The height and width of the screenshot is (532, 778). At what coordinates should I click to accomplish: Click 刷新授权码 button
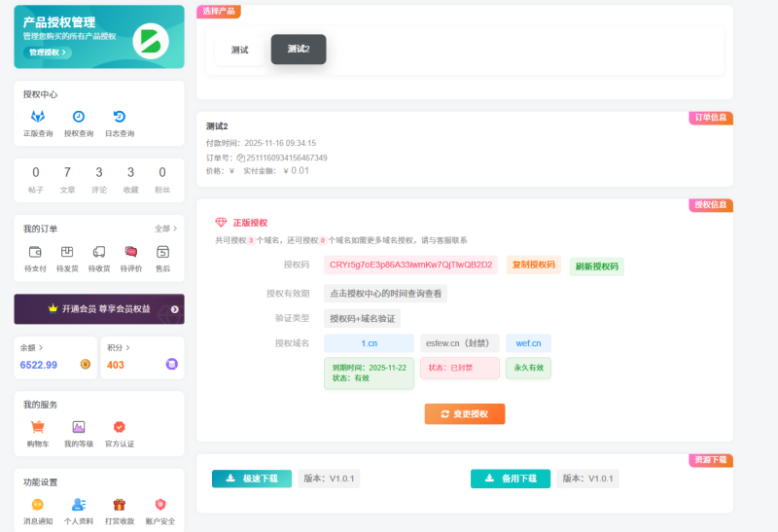[x=597, y=266]
